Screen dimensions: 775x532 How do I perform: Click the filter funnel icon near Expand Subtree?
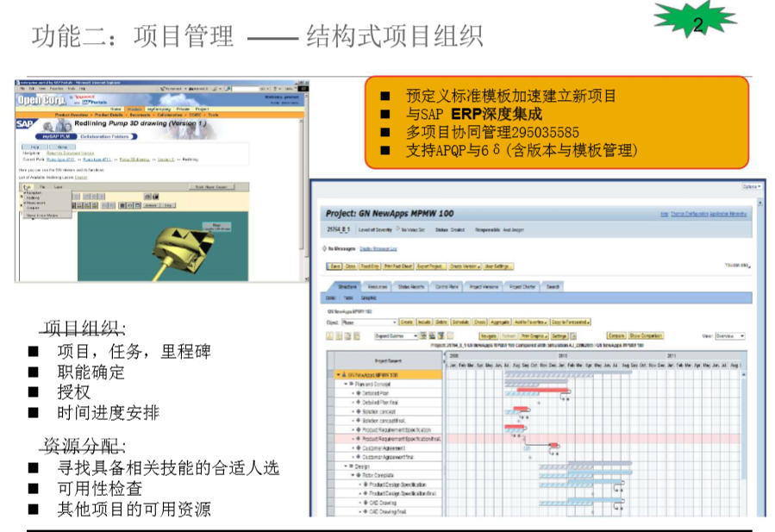coord(441,335)
